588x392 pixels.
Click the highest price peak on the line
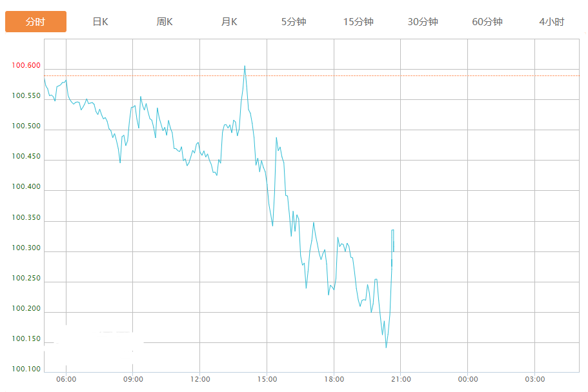tap(245, 66)
